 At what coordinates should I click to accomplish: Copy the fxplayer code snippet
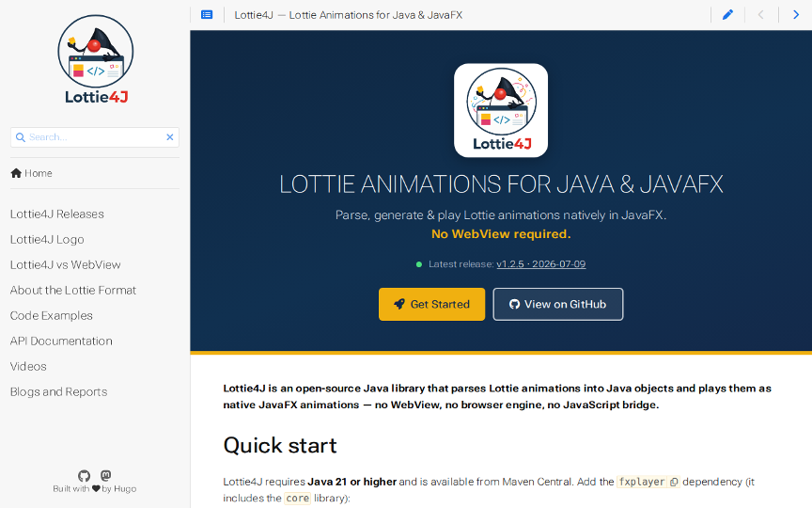pyautogui.click(x=674, y=482)
